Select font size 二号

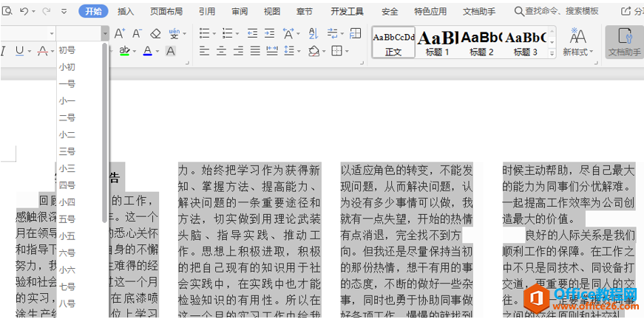tap(67, 118)
